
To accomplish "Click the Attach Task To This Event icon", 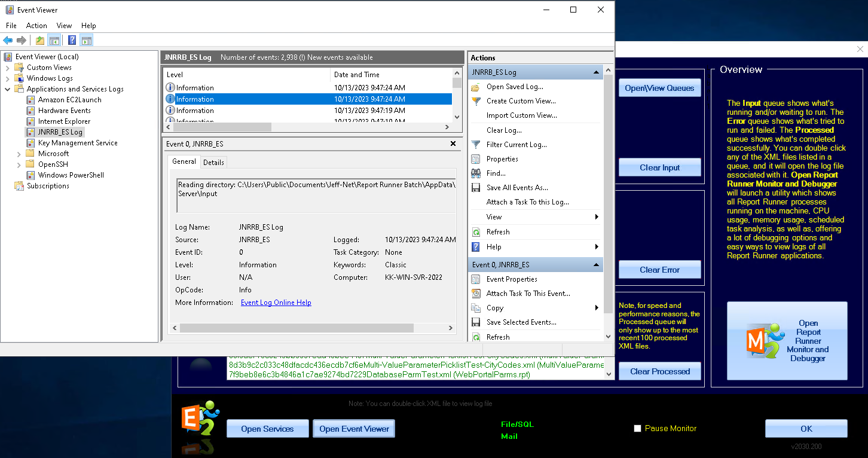I will [x=476, y=294].
